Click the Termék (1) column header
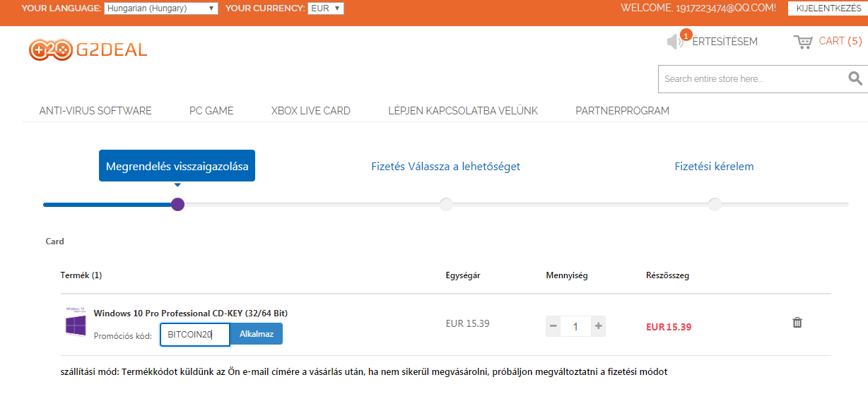The image size is (868, 406). (81, 275)
